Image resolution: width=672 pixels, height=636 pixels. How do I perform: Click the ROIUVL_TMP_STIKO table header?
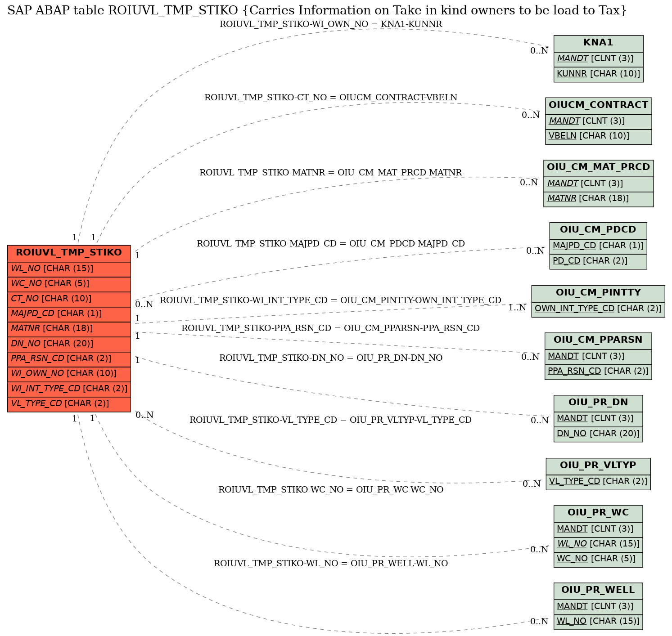pos(69,253)
